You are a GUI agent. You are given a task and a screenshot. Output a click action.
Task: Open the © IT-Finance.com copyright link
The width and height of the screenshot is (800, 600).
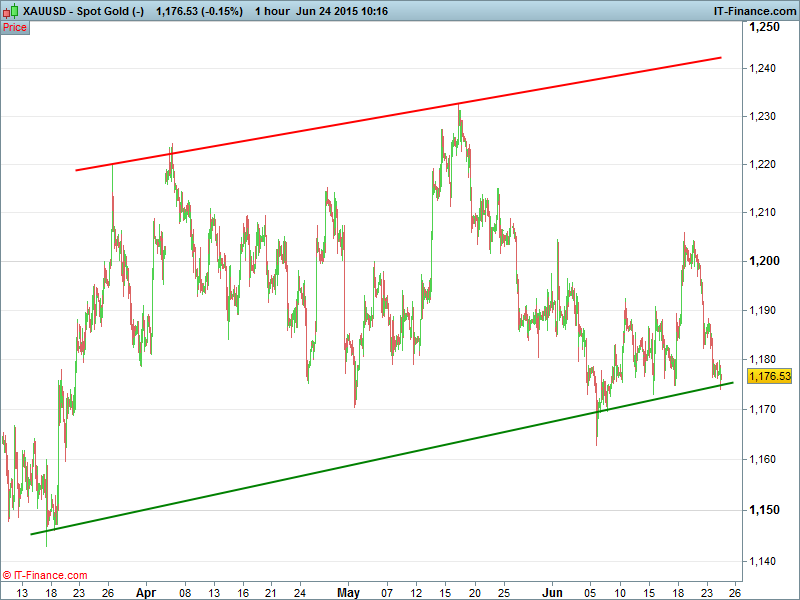coord(45,575)
